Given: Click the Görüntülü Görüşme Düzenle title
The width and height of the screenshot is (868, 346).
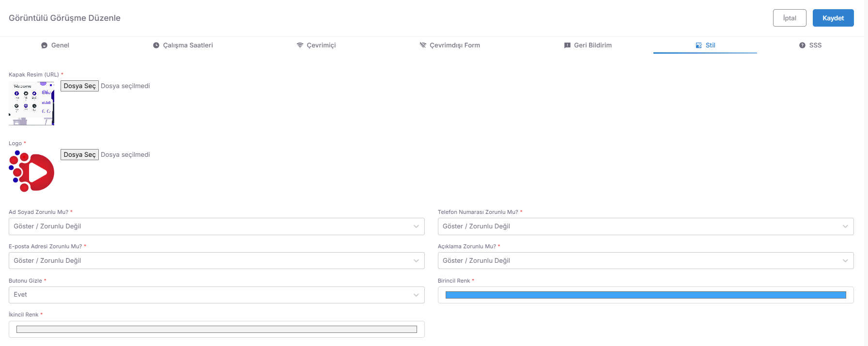Looking at the screenshot, I should click(64, 18).
